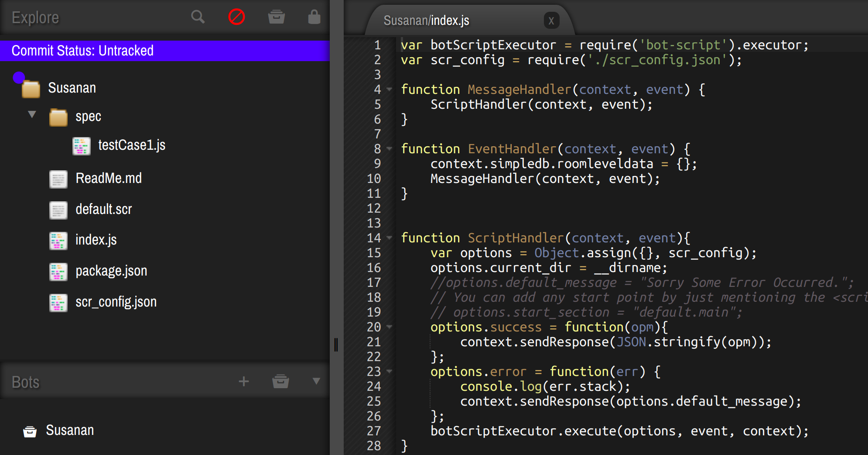Click the Susanan root folder icon

[31, 89]
